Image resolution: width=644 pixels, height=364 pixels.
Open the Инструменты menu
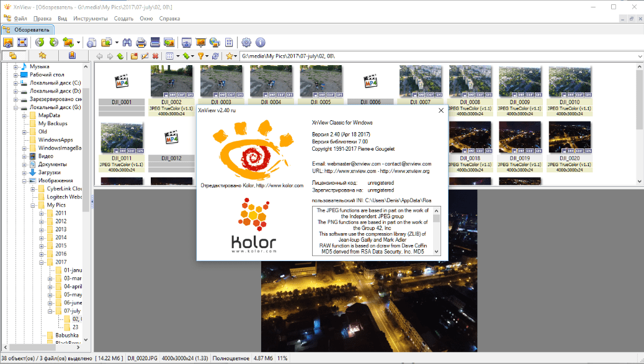click(x=91, y=19)
